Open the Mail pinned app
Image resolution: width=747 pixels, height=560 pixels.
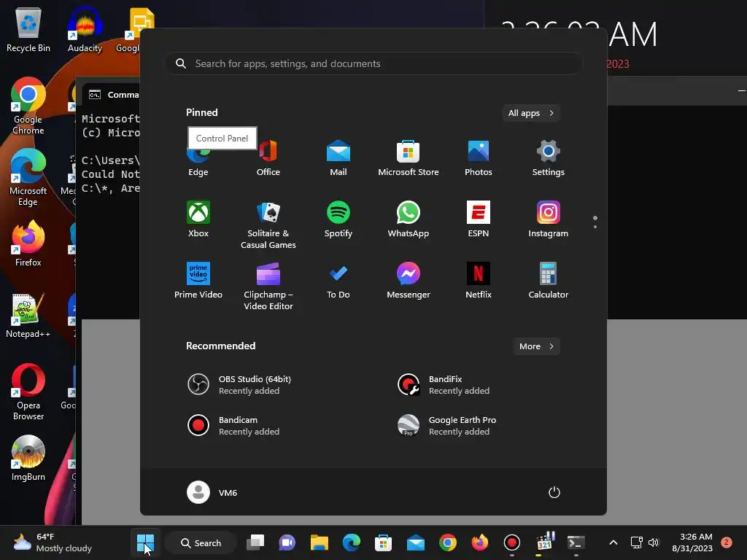pyautogui.click(x=338, y=158)
